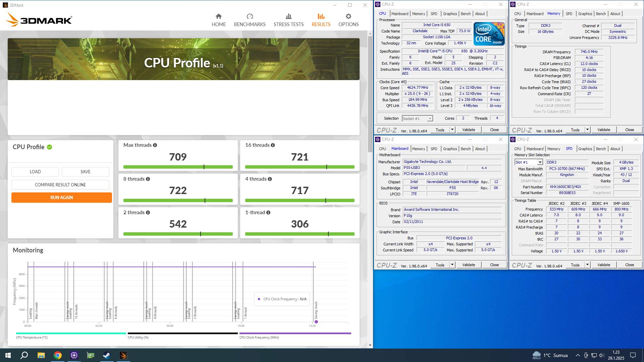This screenshot has width=644, height=362.
Task: Open Steam from the taskbar
Action: [x=107, y=355]
